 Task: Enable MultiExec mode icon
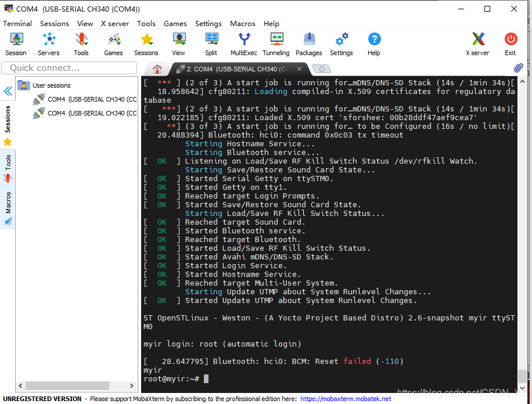(x=243, y=44)
